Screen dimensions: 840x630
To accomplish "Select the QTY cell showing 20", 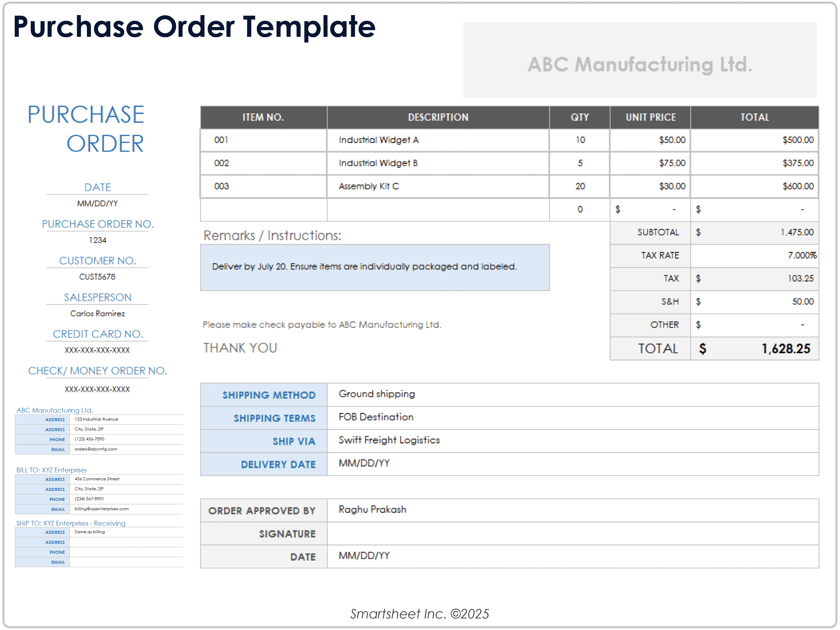I will pos(580,186).
